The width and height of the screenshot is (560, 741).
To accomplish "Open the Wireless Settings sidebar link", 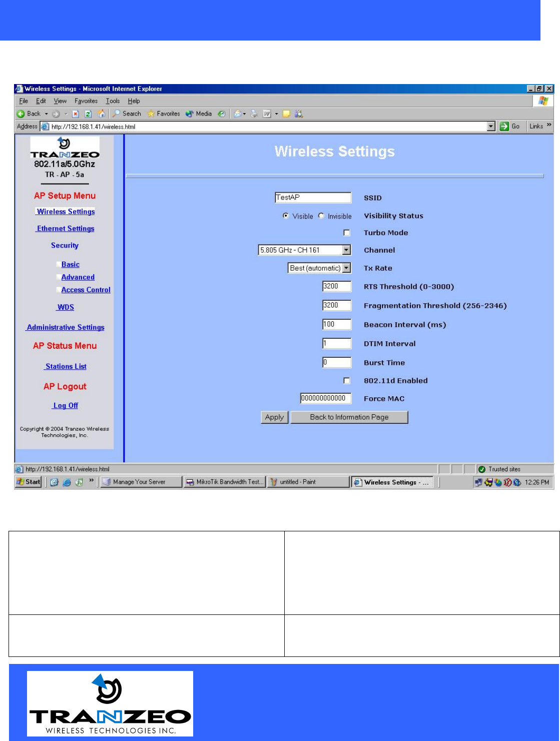I will (x=66, y=212).
